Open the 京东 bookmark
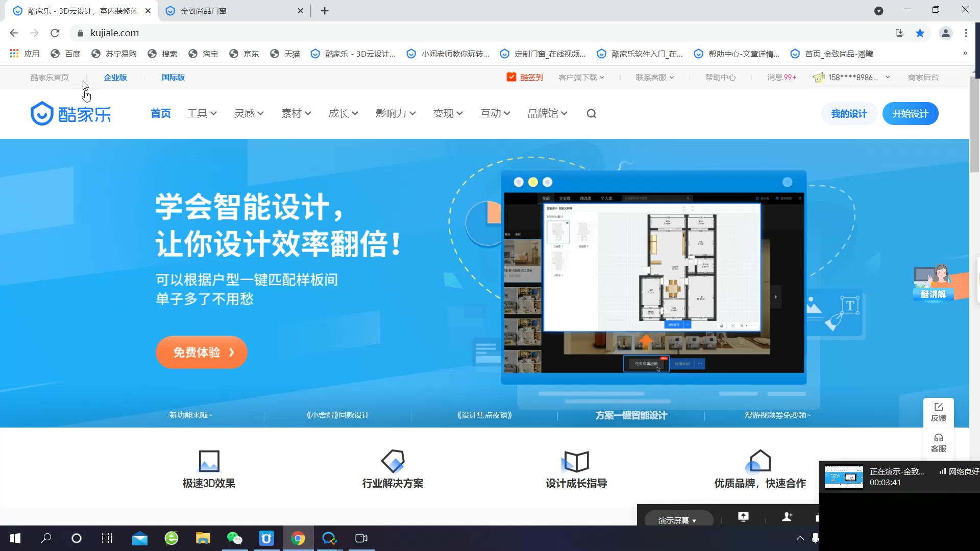 pyautogui.click(x=244, y=54)
